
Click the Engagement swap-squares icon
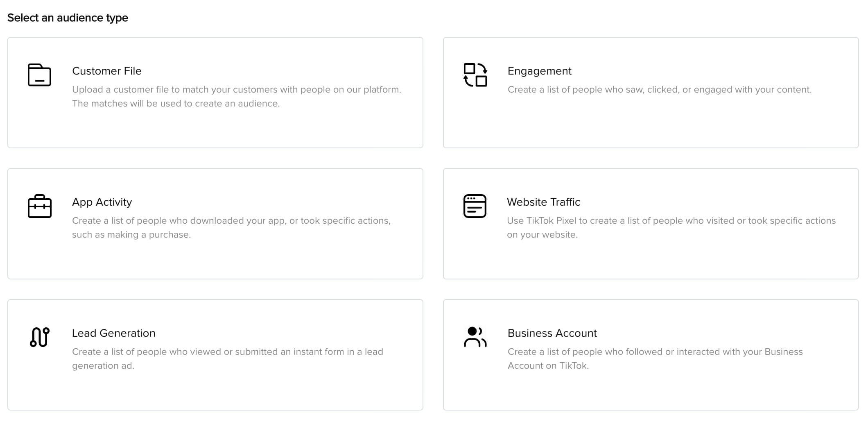click(475, 75)
